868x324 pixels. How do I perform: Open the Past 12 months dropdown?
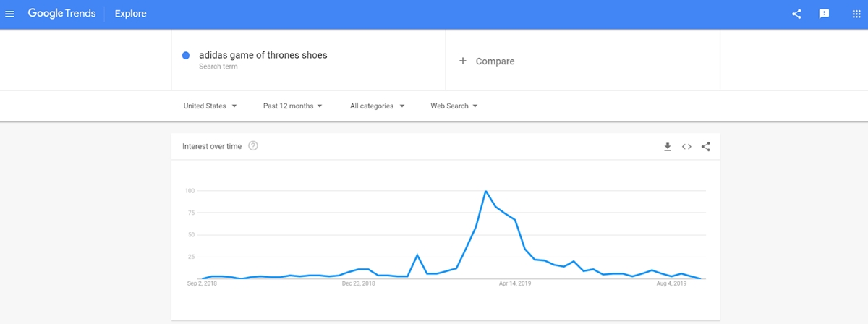point(292,106)
